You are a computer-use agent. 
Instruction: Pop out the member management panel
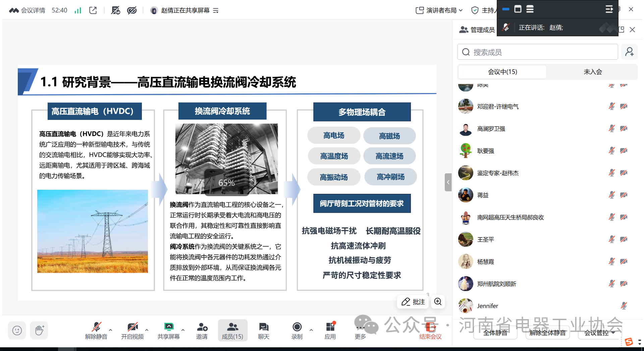[621, 30]
